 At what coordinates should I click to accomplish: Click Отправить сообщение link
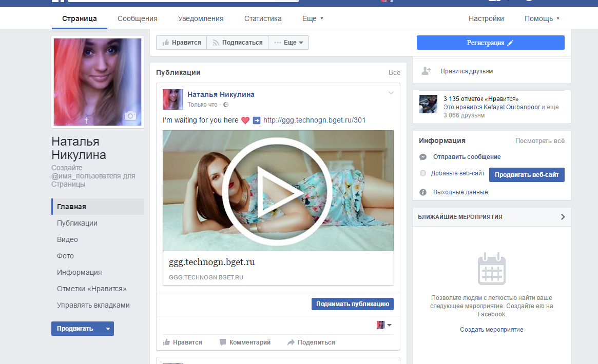click(x=467, y=157)
